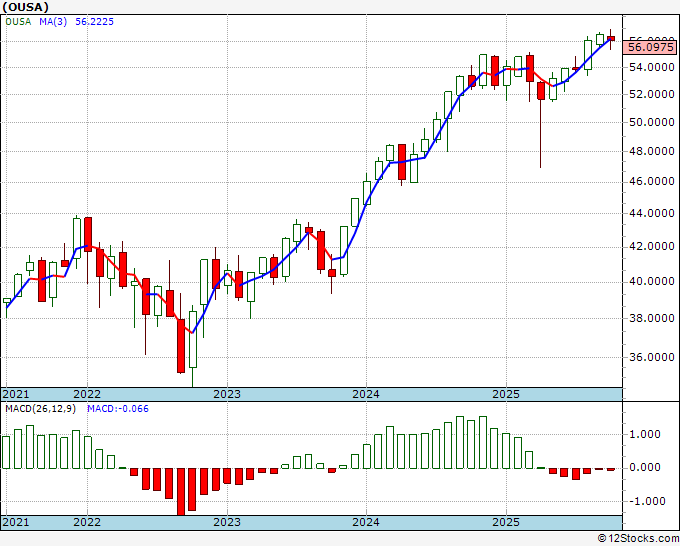
Task: Click 2023 on the price chart timeline
Action: tap(227, 394)
